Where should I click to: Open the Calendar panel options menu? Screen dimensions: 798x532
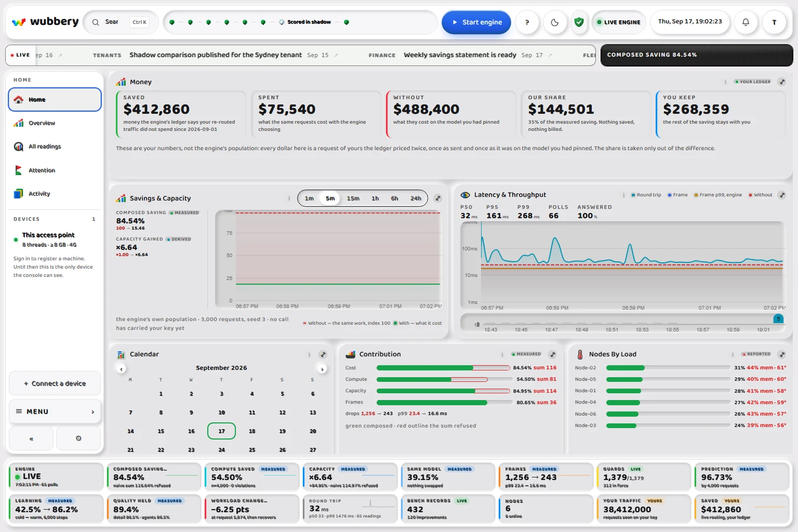click(x=309, y=354)
